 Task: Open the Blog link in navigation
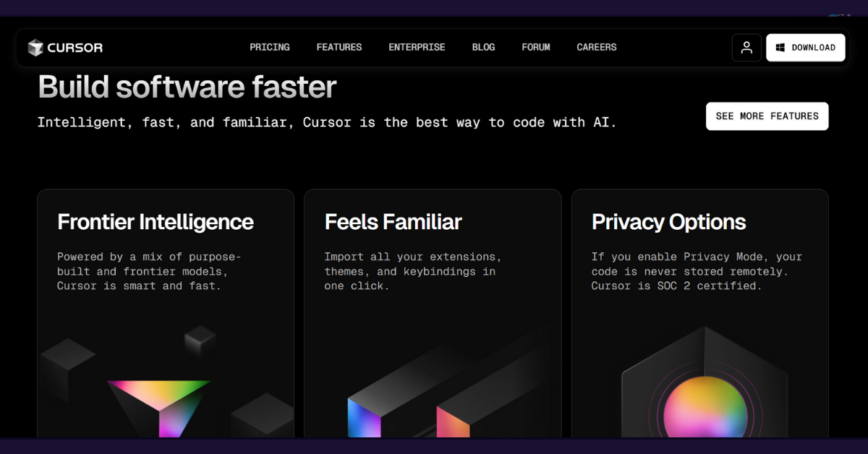[x=483, y=48]
